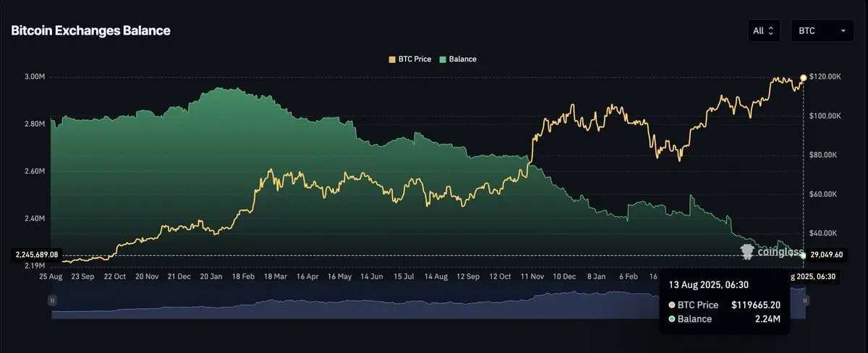The width and height of the screenshot is (868, 353).
Task: Click the yellow BTC Price legend swatch
Action: tap(392, 59)
